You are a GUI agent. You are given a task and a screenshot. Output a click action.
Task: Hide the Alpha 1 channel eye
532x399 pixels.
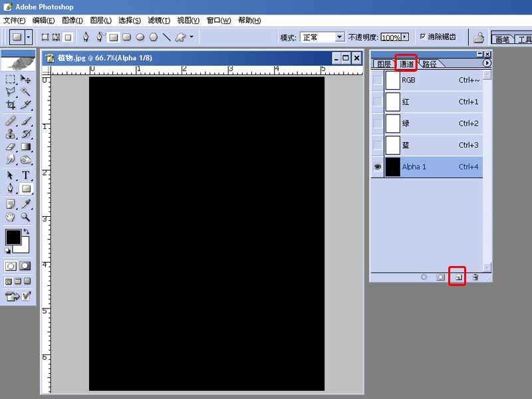pyautogui.click(x=377, y=167)
